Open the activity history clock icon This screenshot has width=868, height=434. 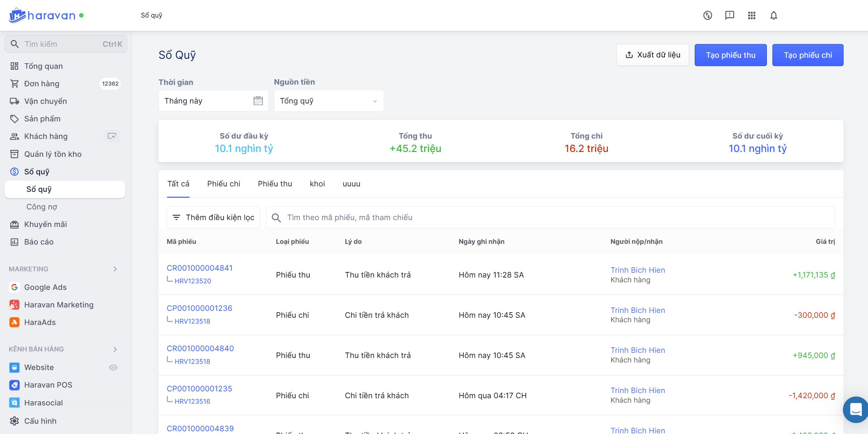click(x=707, y=15)
